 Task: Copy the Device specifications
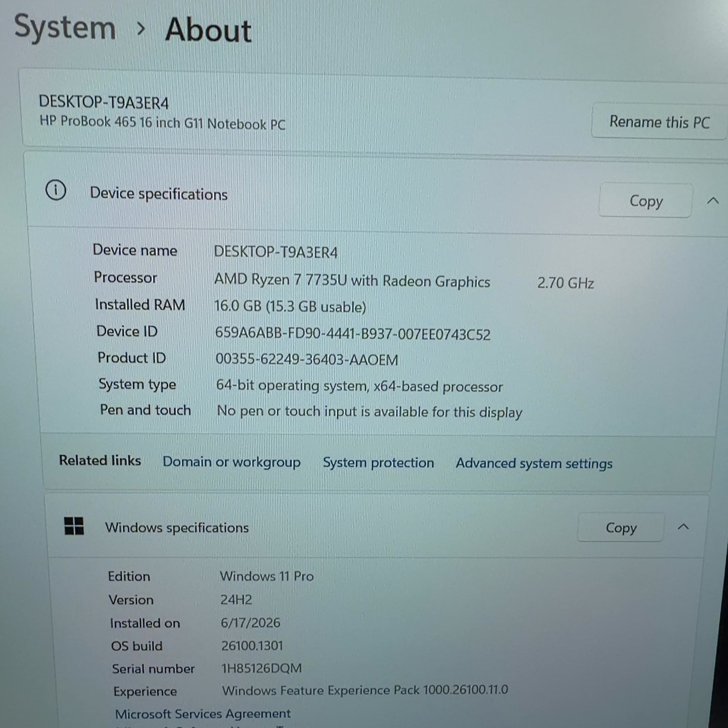645,200
